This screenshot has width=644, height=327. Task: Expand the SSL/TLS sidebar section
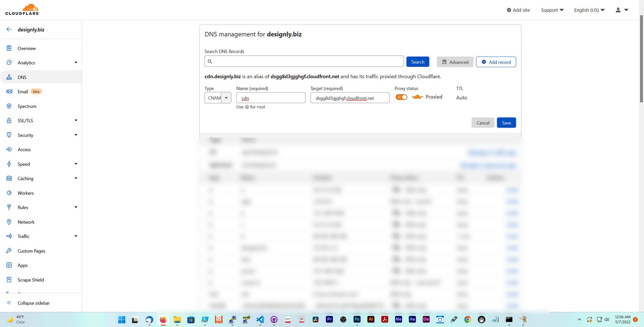[x=76, y=120]
